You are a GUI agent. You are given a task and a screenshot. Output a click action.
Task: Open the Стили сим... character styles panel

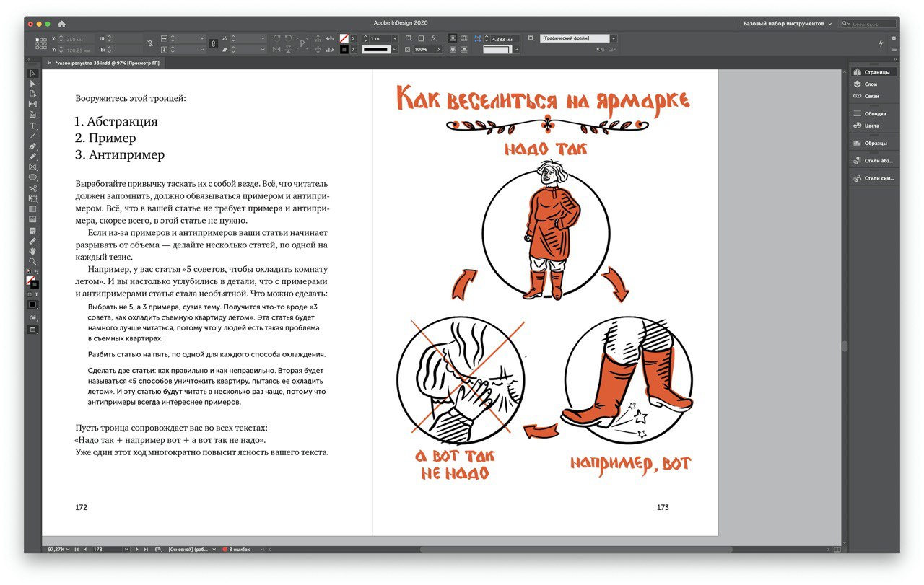[x=873, y=177]
